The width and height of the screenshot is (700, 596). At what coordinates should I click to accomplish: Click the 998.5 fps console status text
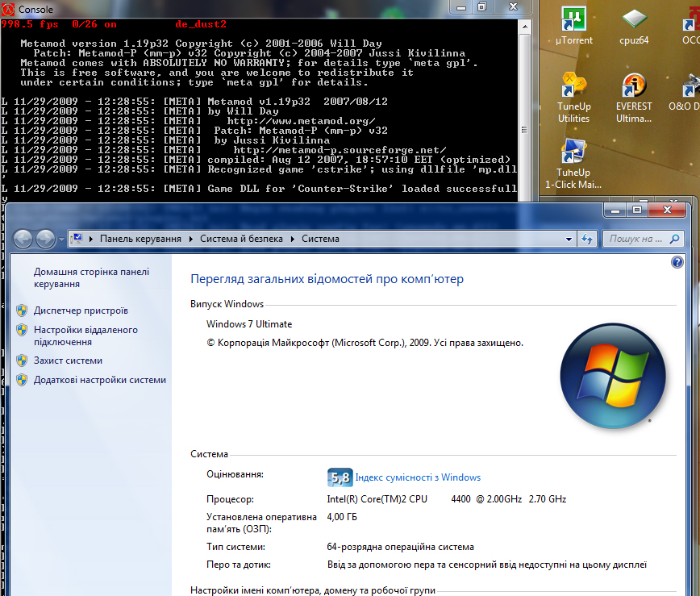tap(30, 24)
